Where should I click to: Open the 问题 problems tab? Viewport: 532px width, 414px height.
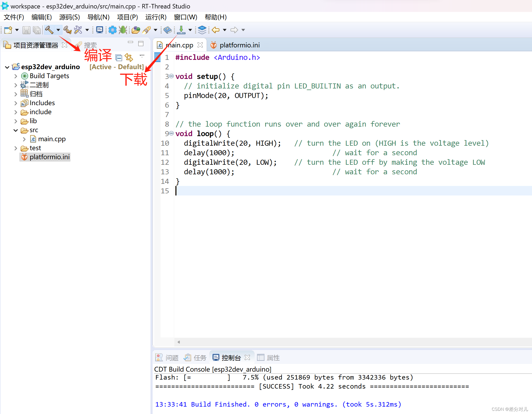point(172,358)
